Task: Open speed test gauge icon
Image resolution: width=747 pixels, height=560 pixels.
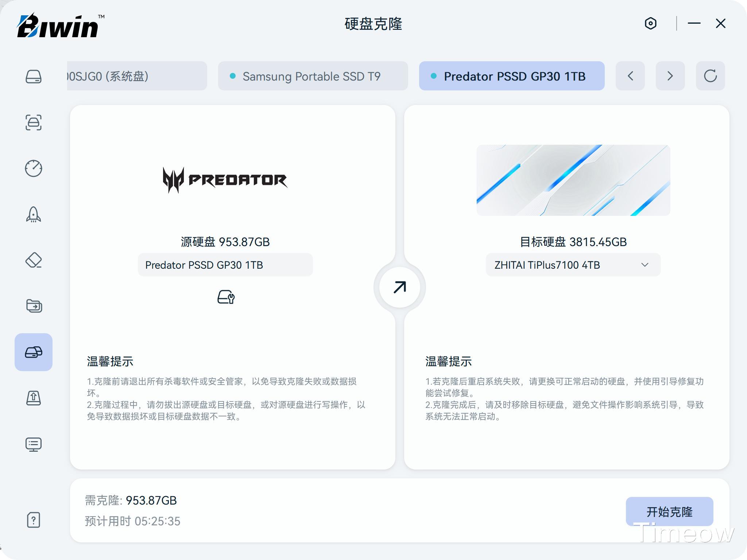Action: (x=34, y=168)
